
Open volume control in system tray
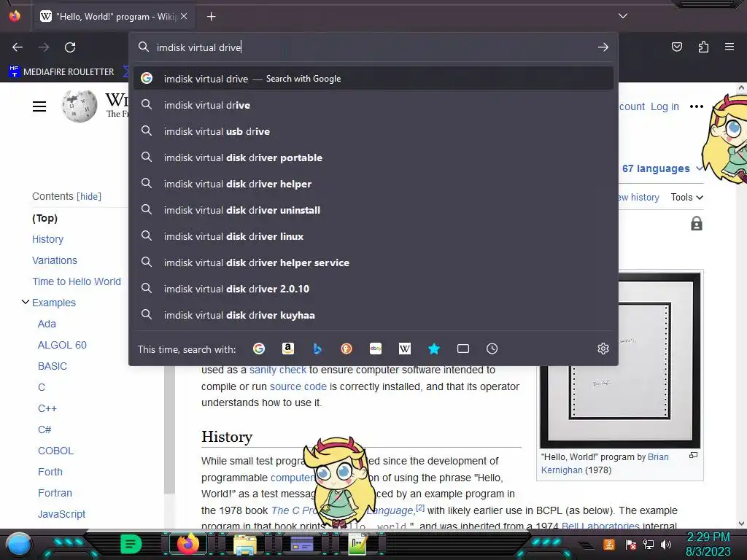(x=666, y=544)
